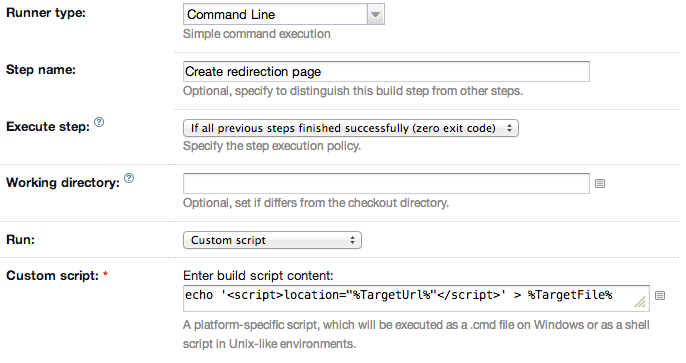686x363 pixels.
Task: Click the 'Specify the step execution policy.' hint
Action: pyautogui.click(x=272, y=146)
